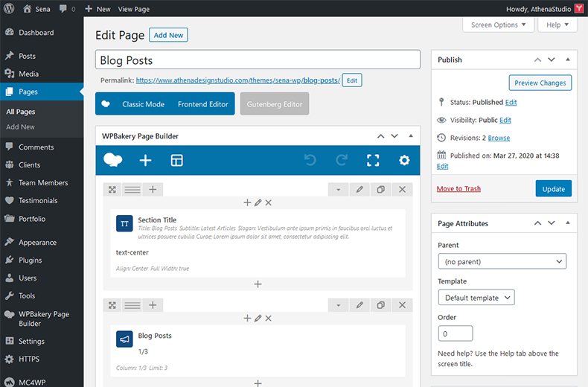Click Preview Changes button

pos(540,83)
